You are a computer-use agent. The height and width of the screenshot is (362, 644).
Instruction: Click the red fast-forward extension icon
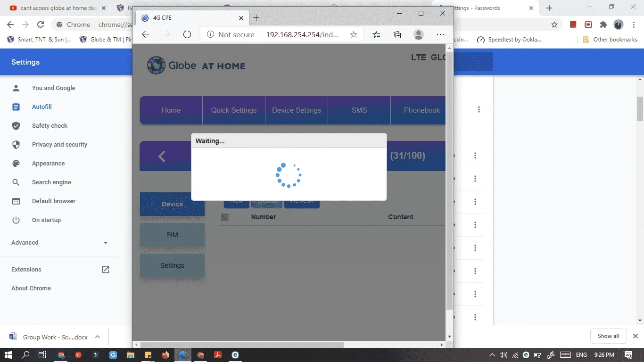pos(588,25)
